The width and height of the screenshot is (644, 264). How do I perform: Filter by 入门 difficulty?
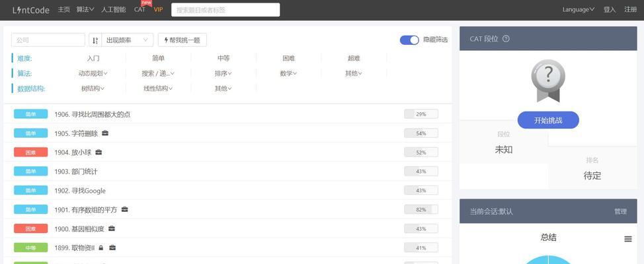[x=93, y=58]
